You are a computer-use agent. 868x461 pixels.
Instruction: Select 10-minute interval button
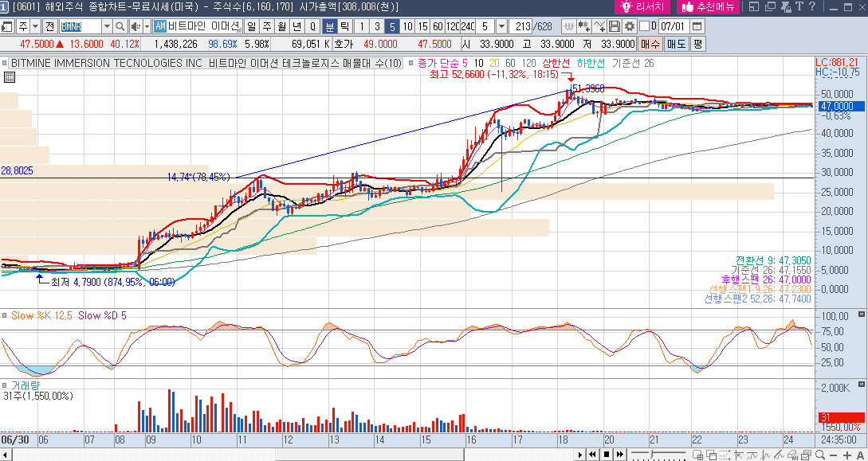click(x=408, y=26)
